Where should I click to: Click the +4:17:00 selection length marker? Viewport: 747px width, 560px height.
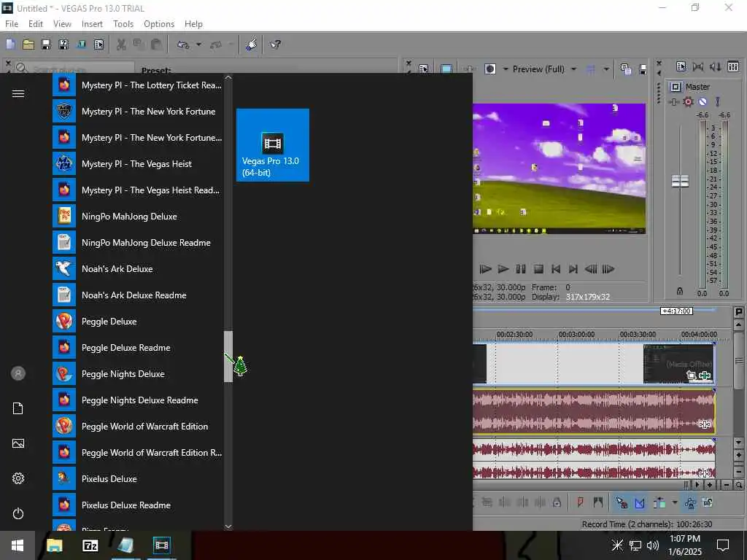tap(676, 311)
